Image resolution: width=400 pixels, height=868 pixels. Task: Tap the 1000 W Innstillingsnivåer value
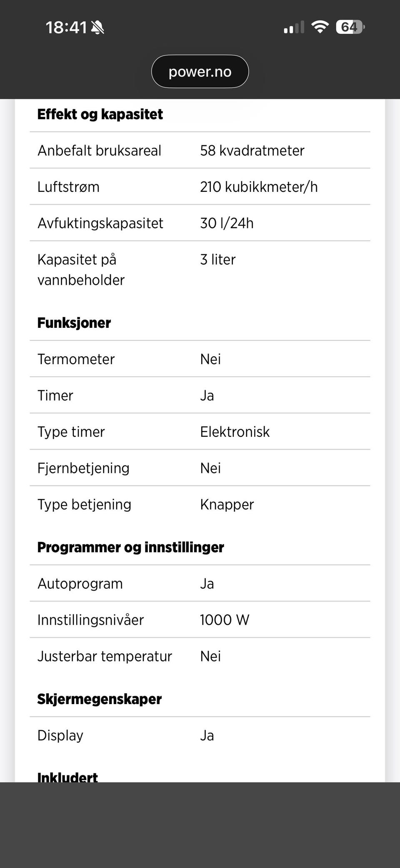click(225, 620)
